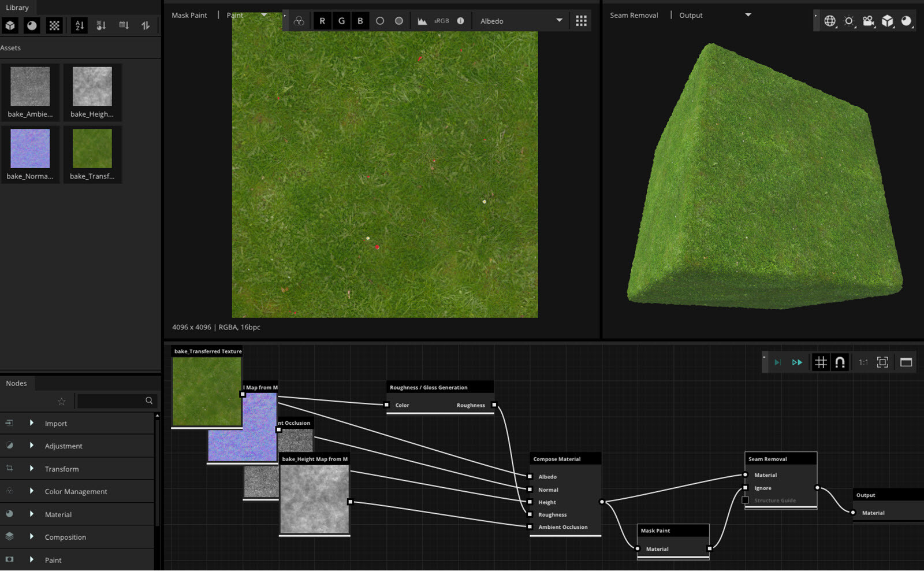Enable snapping with the magnet icon in node graph
924x571 pixels.
(x=840, y=362)
